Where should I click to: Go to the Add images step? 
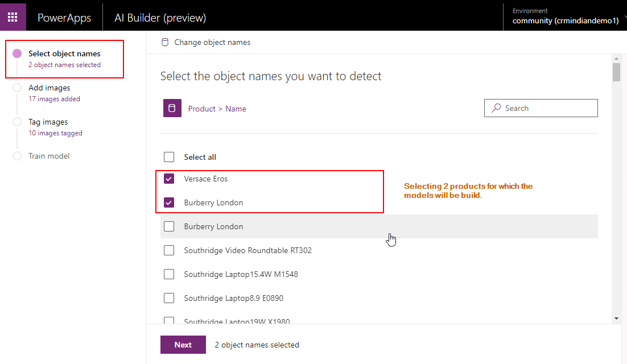coord(49,88)
